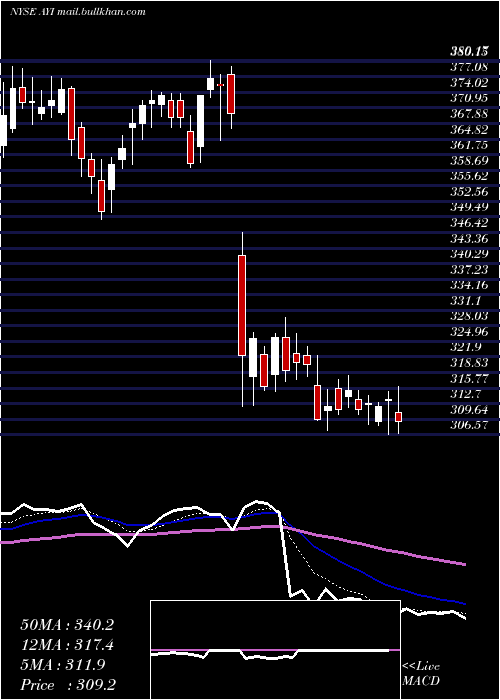
Task: Select the 334.16 price axis label
Action: (x=469, y=286)
